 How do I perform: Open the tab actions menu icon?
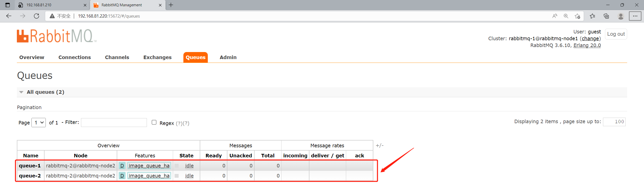coord(8,5)
